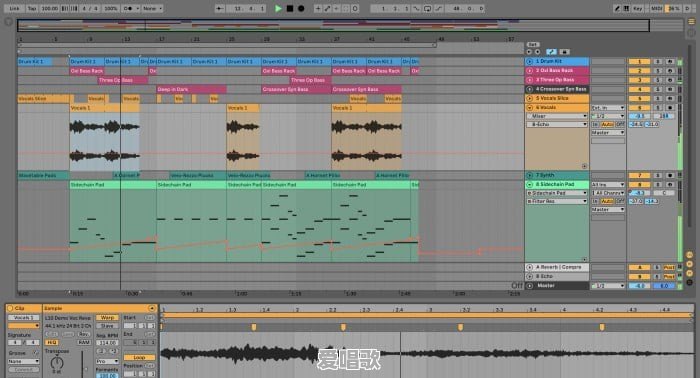
Task: Click the first warp marker in sample editor
Action: pos(254,327)
